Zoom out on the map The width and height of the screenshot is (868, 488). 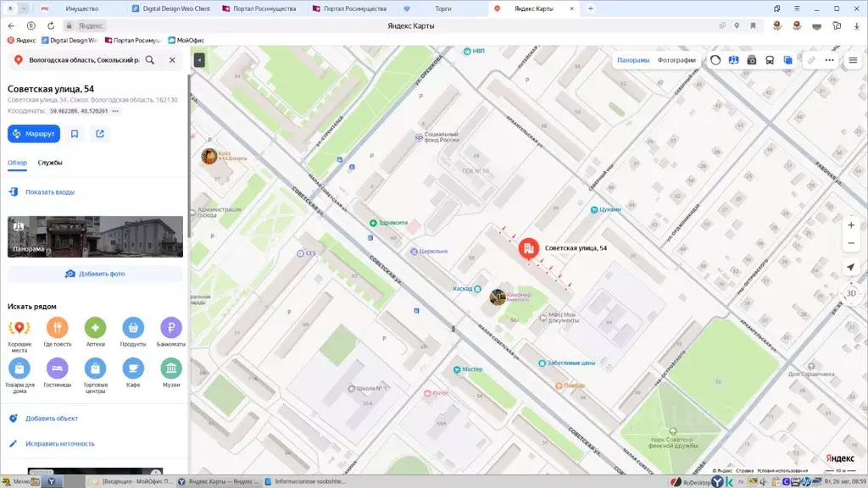point(851,245)
